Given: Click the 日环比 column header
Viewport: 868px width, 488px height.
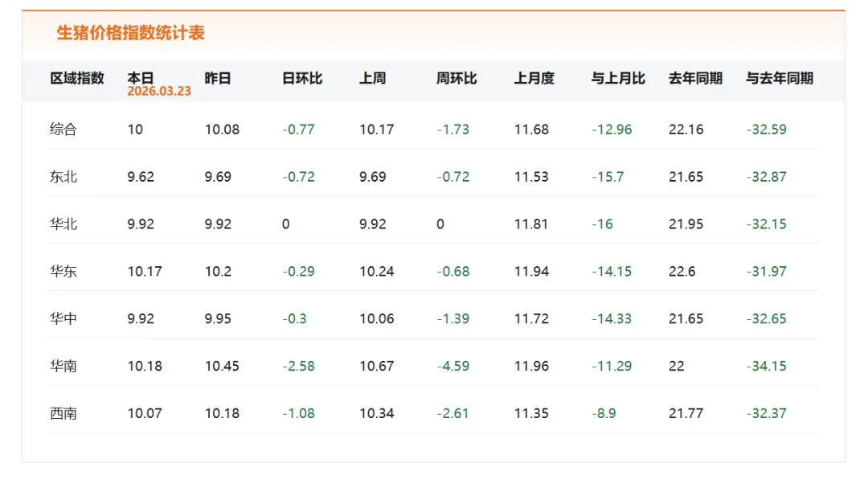Looking at the screenshot, I should coord(302,78).
